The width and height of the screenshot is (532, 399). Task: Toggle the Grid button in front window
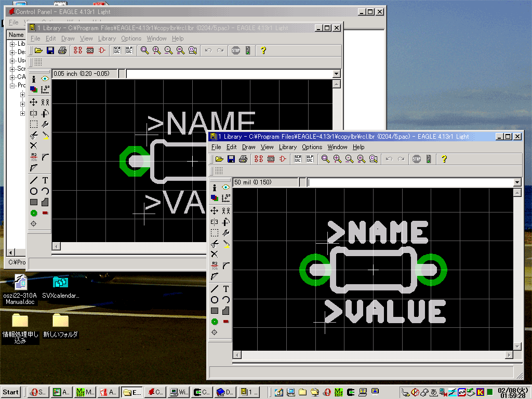tap(219, 170)
